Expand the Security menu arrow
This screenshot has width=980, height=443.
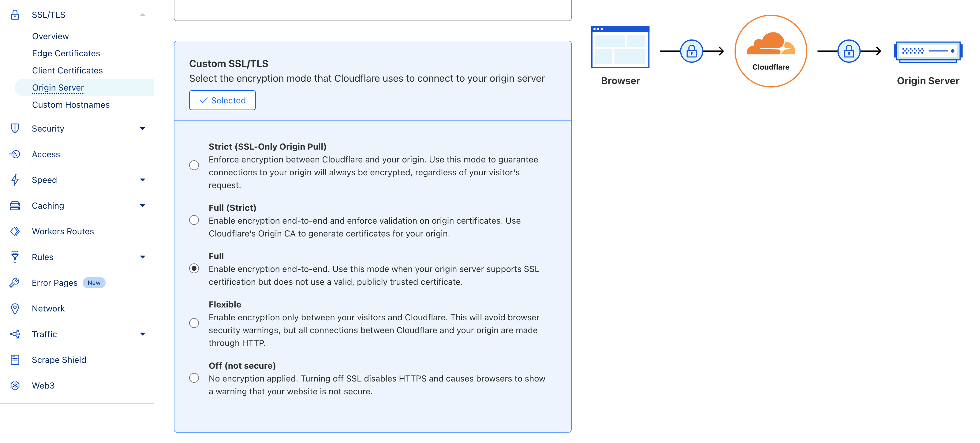coord(143,128)
